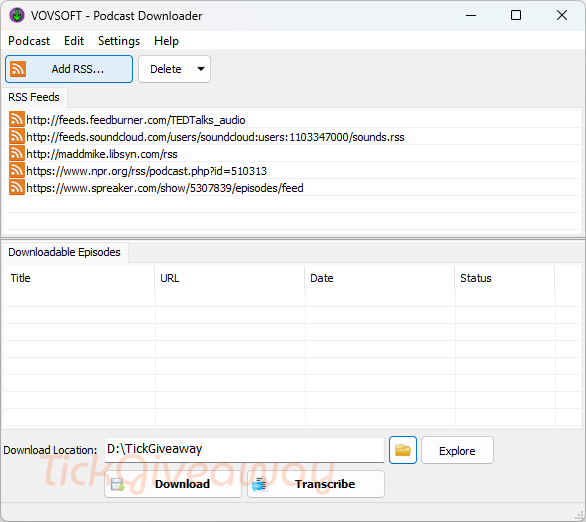
Task: Open the Edit menu
Action: [74, 41]
